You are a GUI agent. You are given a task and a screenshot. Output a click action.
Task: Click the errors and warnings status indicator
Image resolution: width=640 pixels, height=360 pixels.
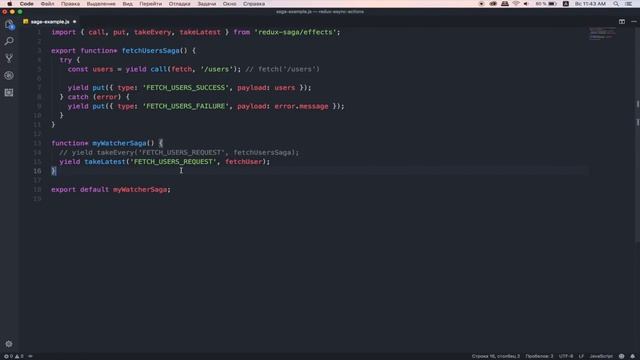pos(13,356)
